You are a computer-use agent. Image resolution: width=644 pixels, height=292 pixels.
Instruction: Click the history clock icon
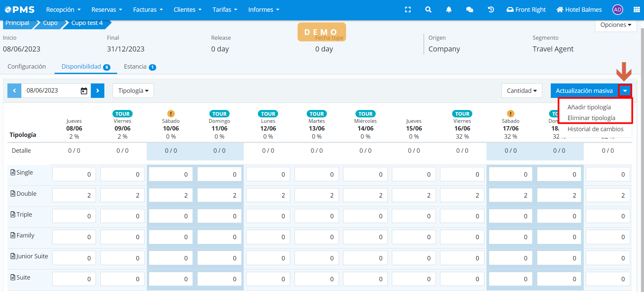[x=491, y=10]
